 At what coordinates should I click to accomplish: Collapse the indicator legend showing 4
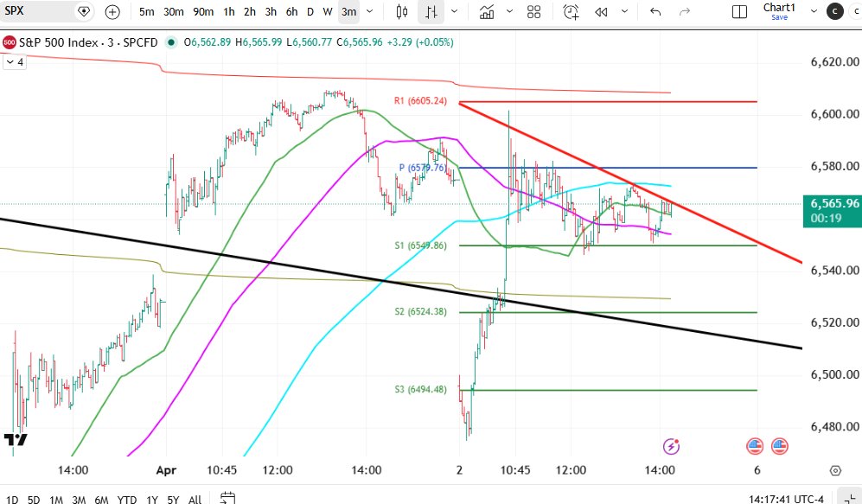15,62
